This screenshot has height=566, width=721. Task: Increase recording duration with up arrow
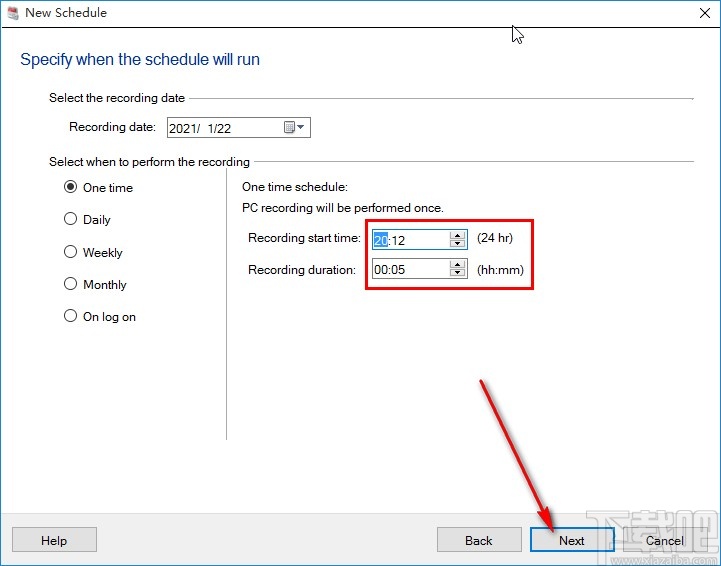coord(458,264)
